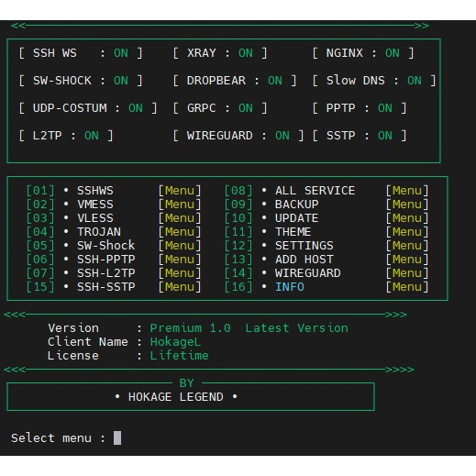Click [Menu] label beside SSHWS

tap(180, 191)
